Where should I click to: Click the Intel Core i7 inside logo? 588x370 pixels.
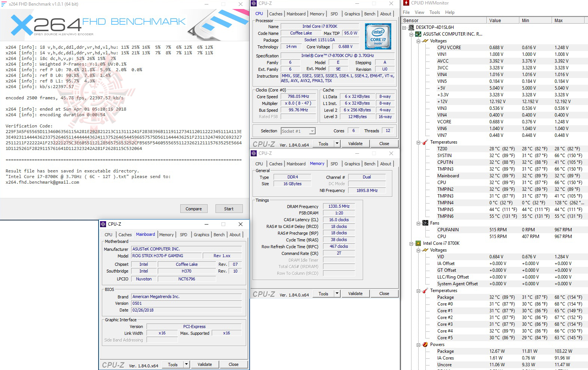[x=378, y=36]
